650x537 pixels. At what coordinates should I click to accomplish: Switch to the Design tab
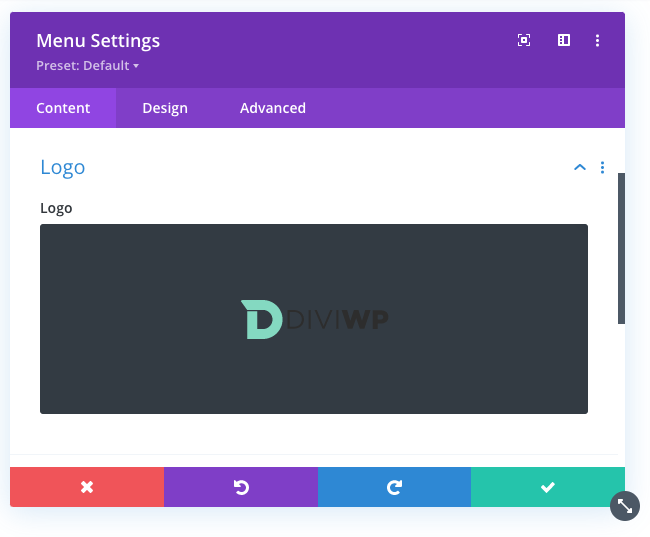(x=165, y=108)
